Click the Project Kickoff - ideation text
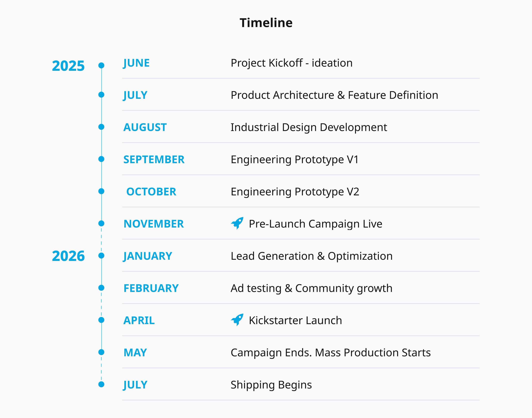The width and height of the screenshot is (532, 418). click(291, 63)
